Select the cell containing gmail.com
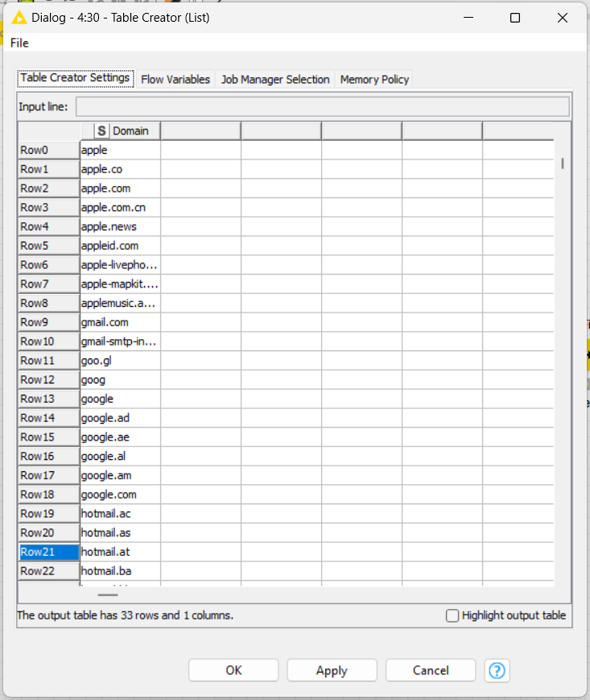 pyautogui.click(x=120, y=322)
